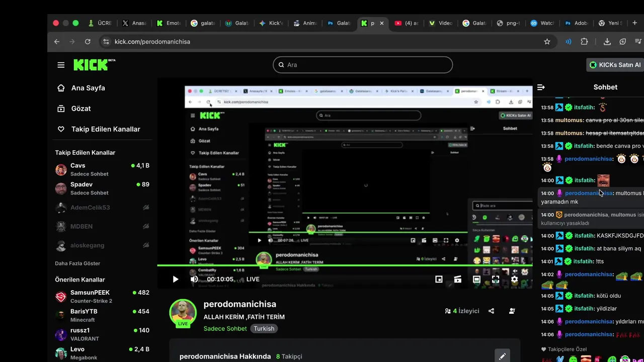Click the 4 İzleyici viewer count

pos(462,311)
